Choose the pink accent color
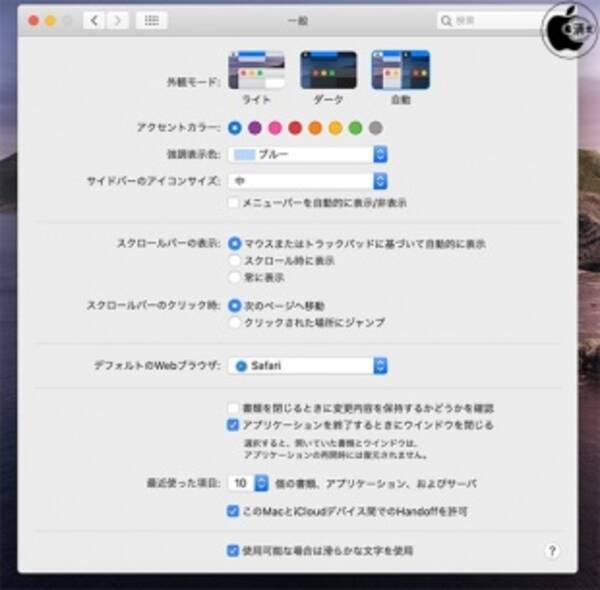The width and height of the screenshot is (600, 590). (275, 128)
